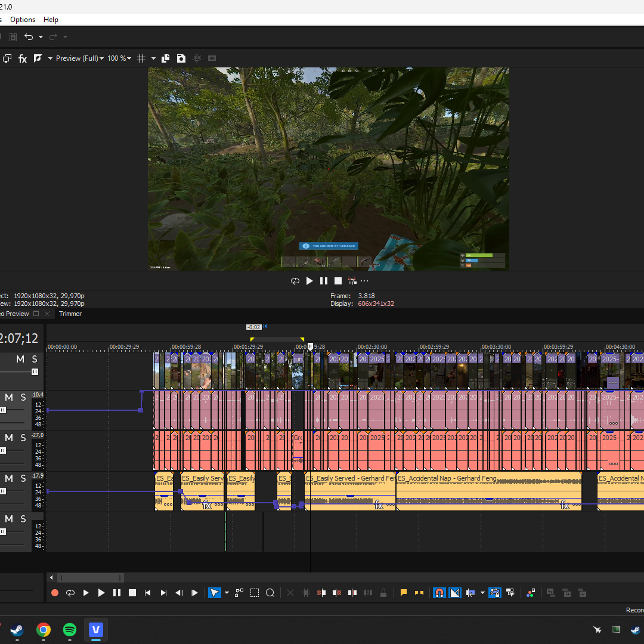Expand the overlay grid options arrow
644x644 pixels.
coord(153,58)
